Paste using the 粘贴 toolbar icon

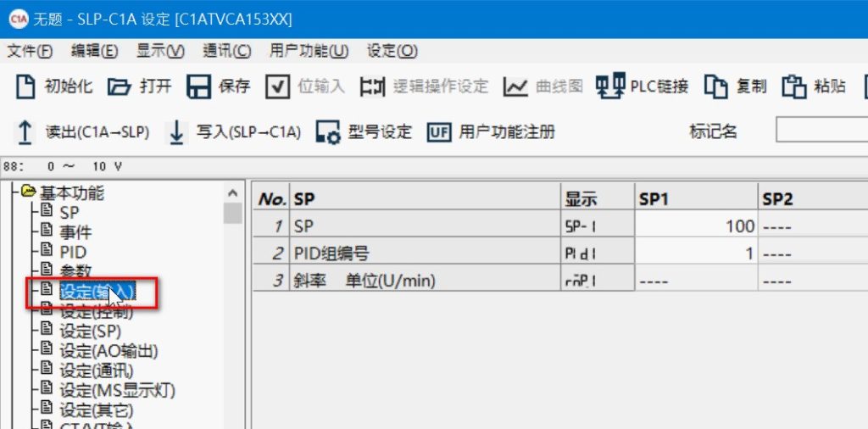coord(793,86)
